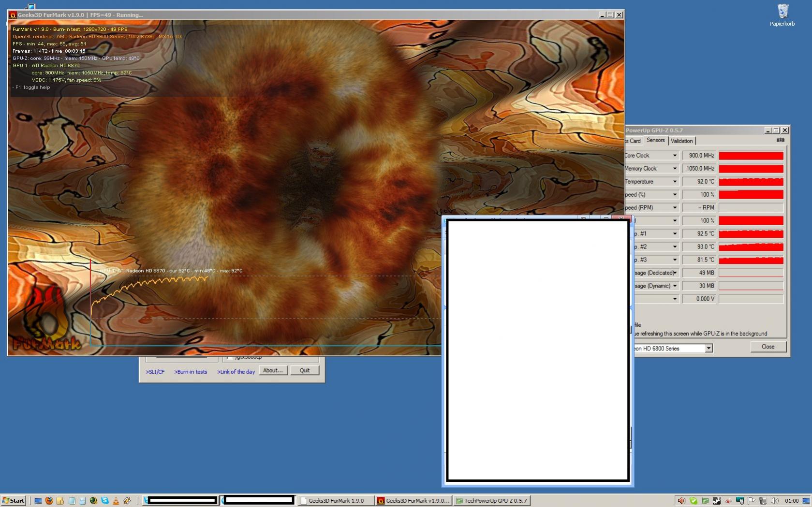Click the 81.5 °C Temp #3 value

coord(699,260)
